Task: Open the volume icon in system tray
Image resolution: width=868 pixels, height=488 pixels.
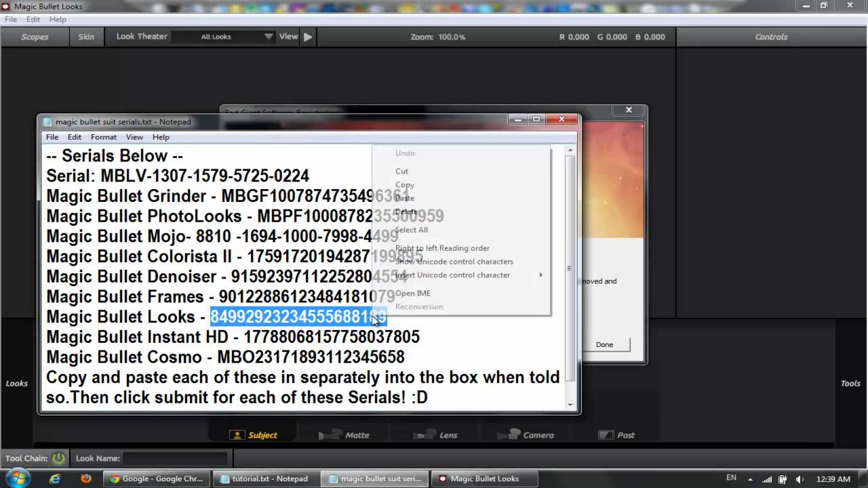Action: (x=799, y=479)
